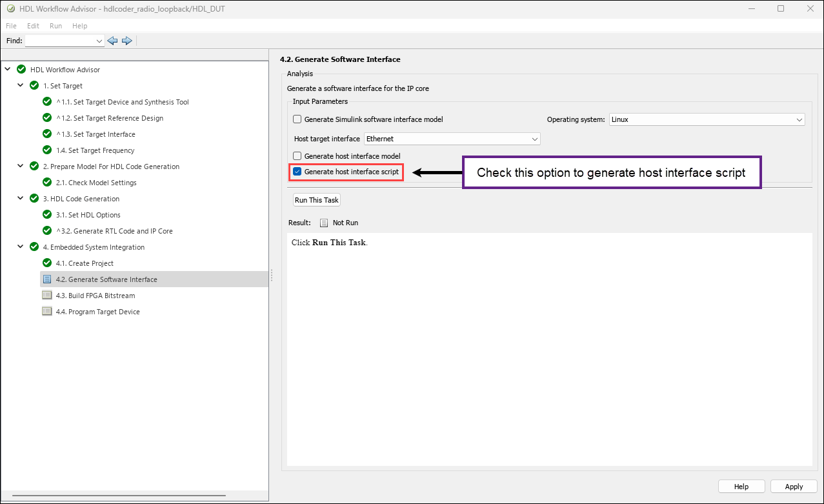The height and width of the screenshot is (504, 824).
Task: Click the 4.3 Build FPGA Bitstream task icon
Action: pos(46,296)
